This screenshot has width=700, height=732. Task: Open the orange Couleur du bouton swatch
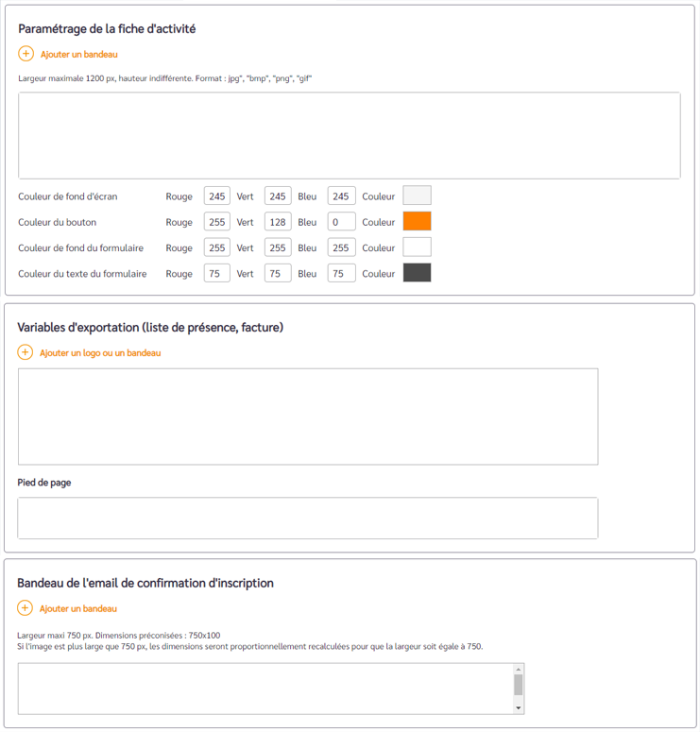point(417,221)
